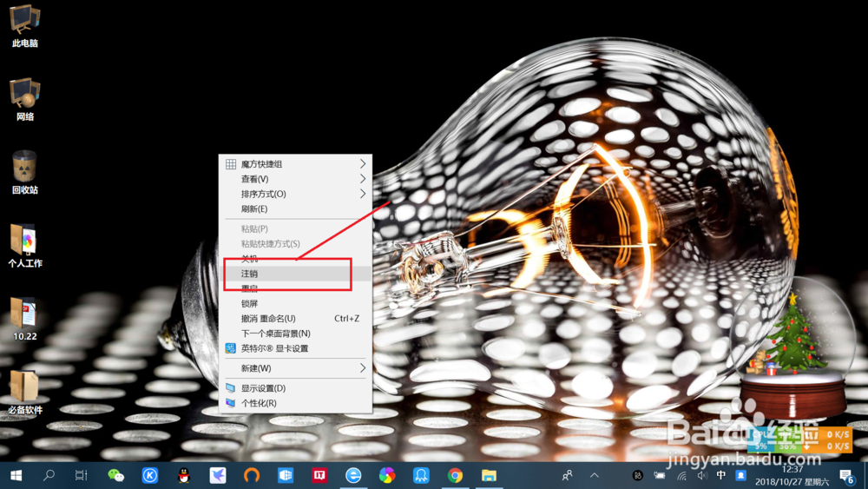Open taskbar search magnifier

point(49,475)
